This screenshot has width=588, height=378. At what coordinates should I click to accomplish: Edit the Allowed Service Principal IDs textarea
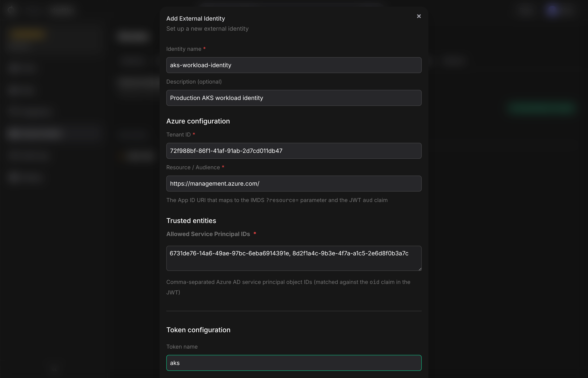click(x=294, y=258)
